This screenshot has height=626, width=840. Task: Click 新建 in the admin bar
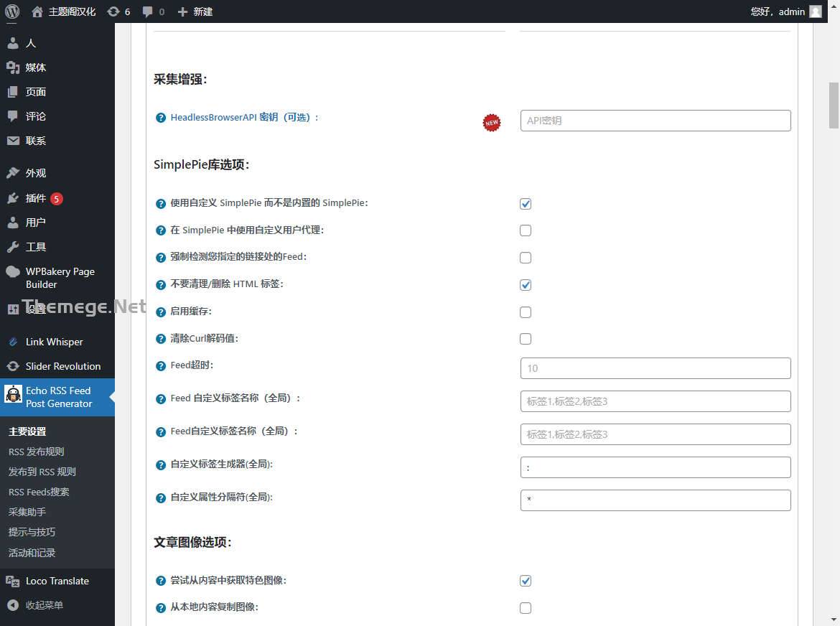click(x=202, y=11)
